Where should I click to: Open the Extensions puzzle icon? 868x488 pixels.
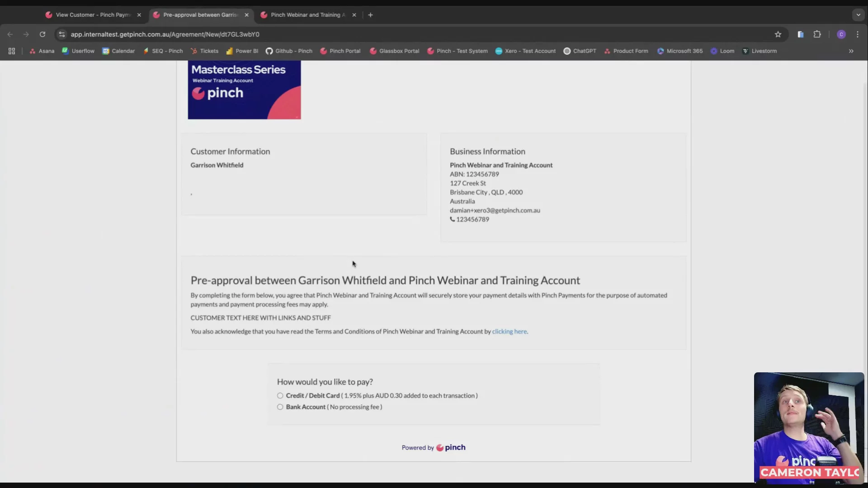[817, 34]
